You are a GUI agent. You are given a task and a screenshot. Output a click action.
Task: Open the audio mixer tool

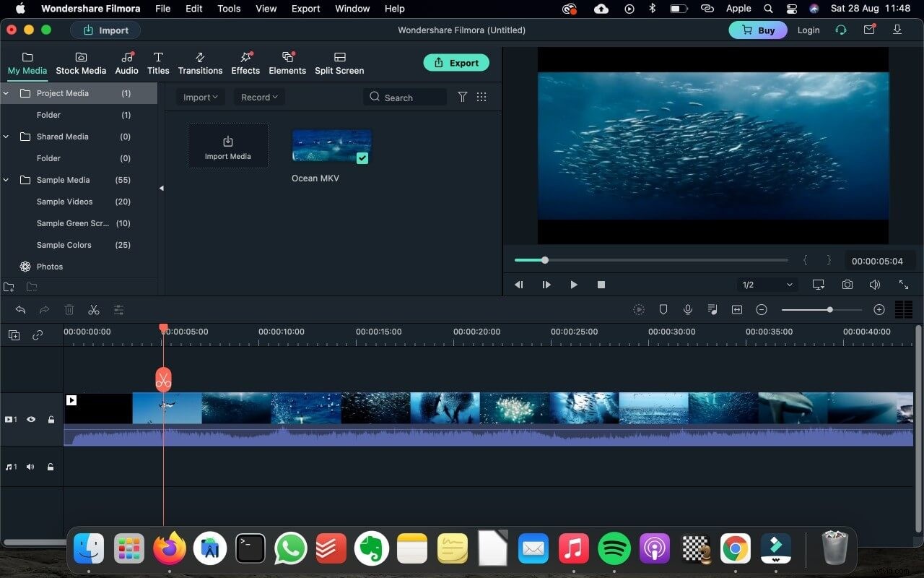tap(712, 309)
